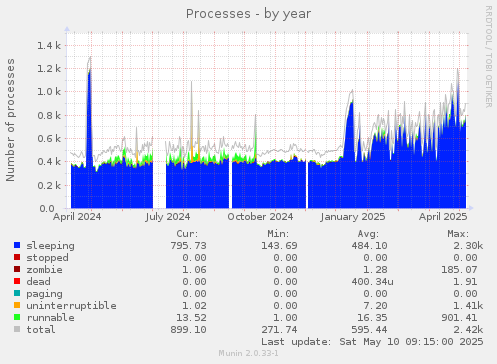
Task: Click uninterruptible maximum value 1.41k
Action: pyautogui.click(x=468, y=306)
